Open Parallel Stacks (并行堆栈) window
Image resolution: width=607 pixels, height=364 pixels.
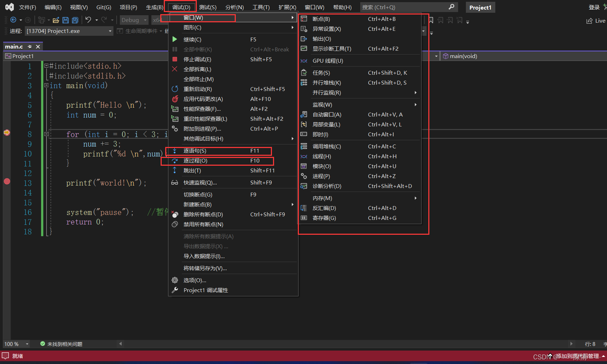point(360,83)
